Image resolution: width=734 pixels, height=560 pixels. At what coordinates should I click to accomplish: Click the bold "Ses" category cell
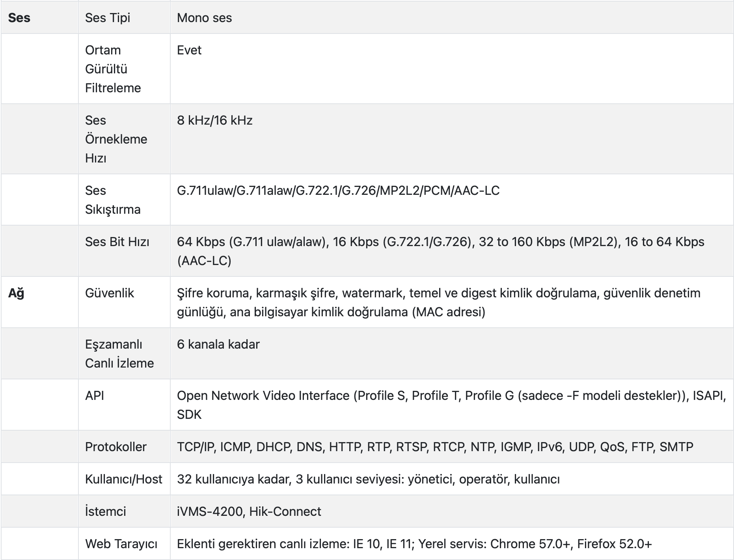(x=19, y=18)
